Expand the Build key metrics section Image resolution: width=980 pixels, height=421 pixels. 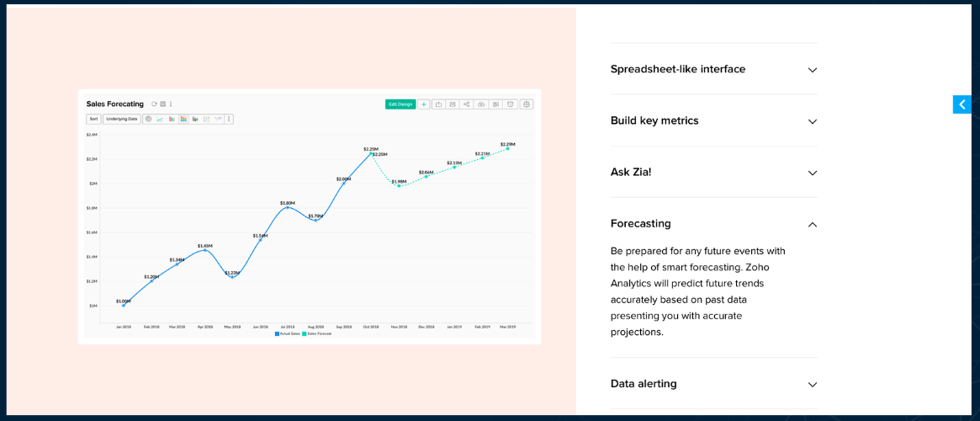click(812, 121)
